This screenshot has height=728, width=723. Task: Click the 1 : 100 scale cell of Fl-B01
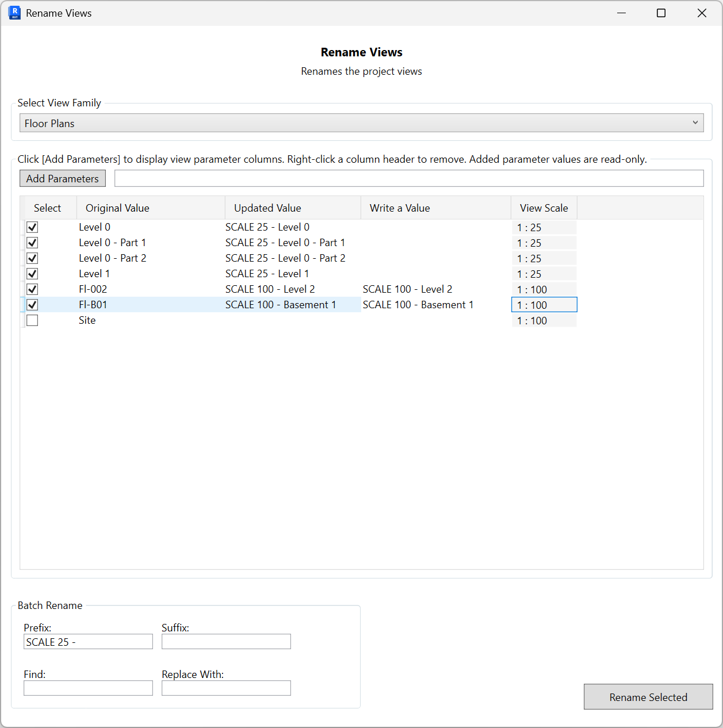click(x=543, y=305)
